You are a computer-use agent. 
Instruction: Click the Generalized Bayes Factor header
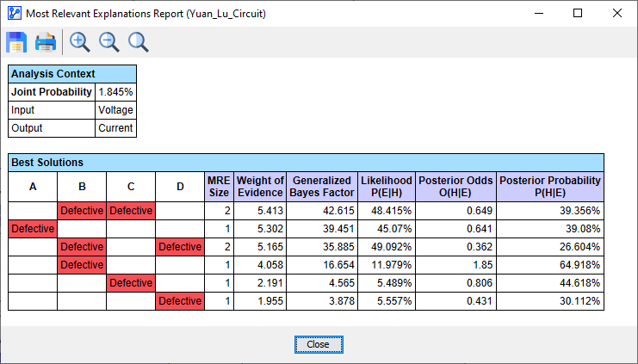(321, 187)
